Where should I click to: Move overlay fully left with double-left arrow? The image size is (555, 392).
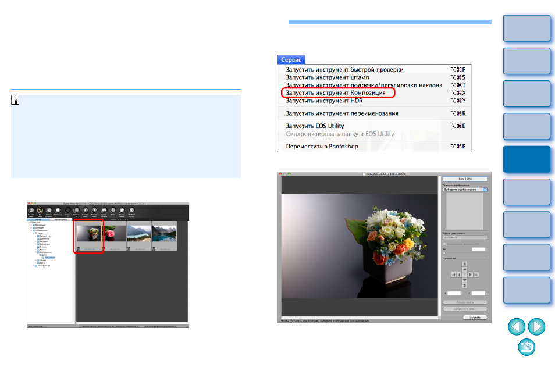click(x=453, y=275)
